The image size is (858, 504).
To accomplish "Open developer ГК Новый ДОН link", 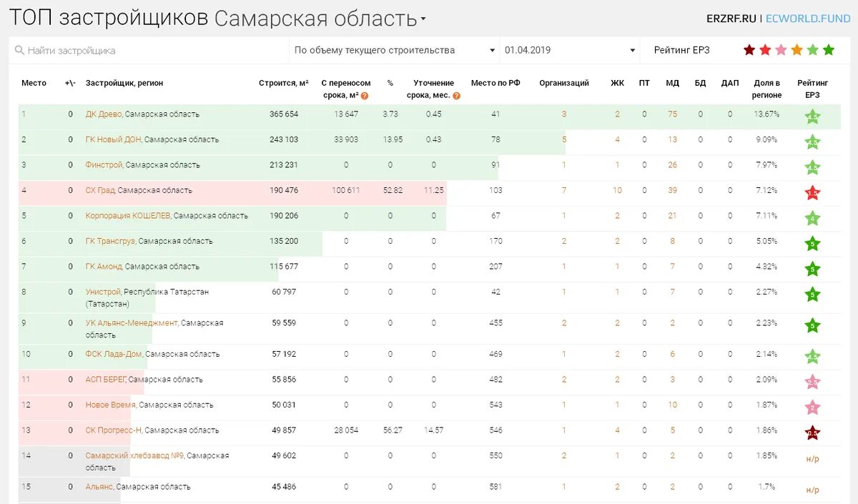I will [x=113, y=139].
